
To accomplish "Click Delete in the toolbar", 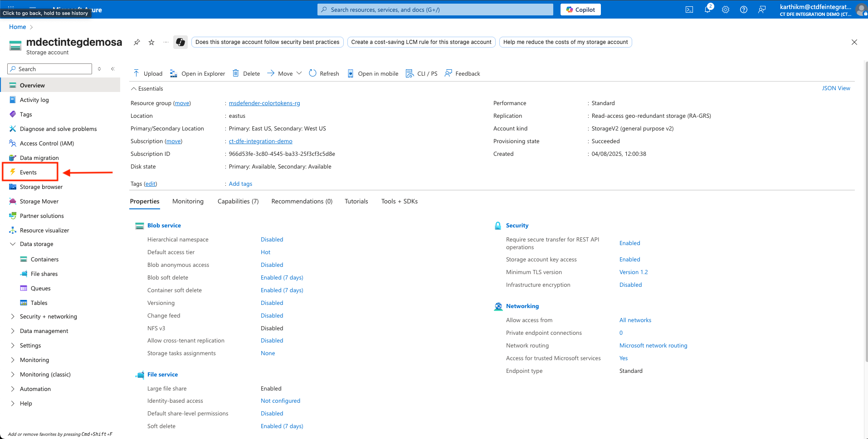I will 246,73.
